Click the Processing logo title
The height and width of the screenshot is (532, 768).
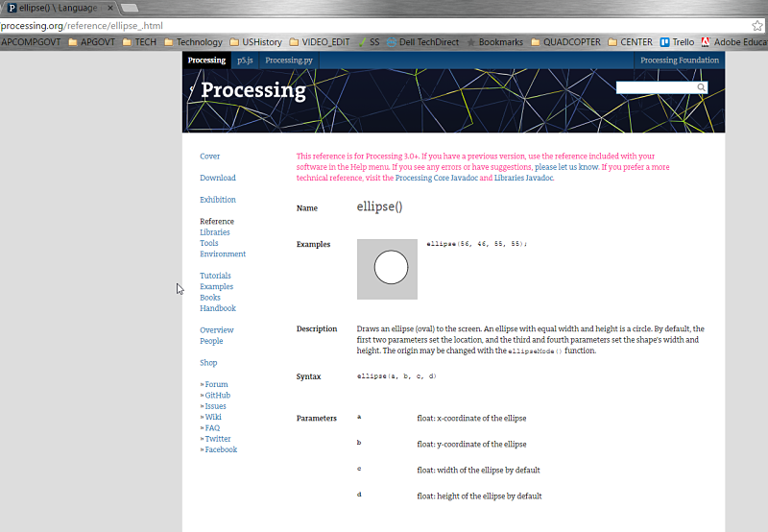pyautogui.click(x=253, y=90)
